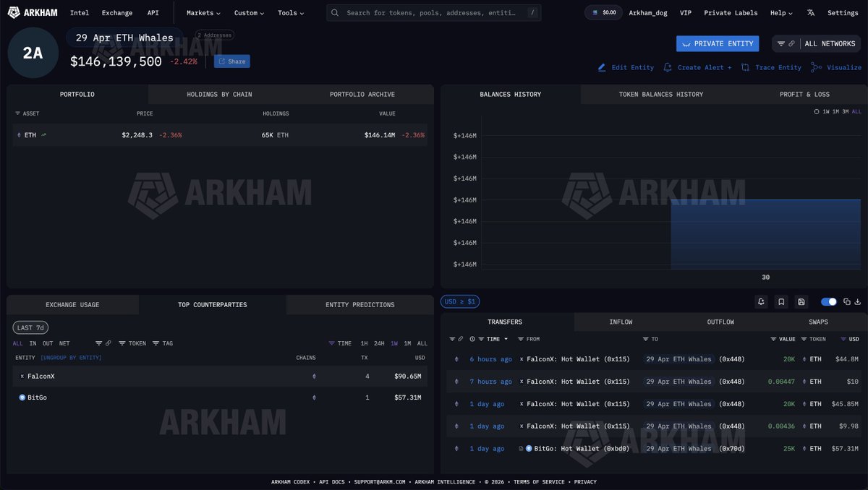This screenshot has width=868, height=490.
Task: Select the 1H time filter in counterparties
Action: point(365,343)
